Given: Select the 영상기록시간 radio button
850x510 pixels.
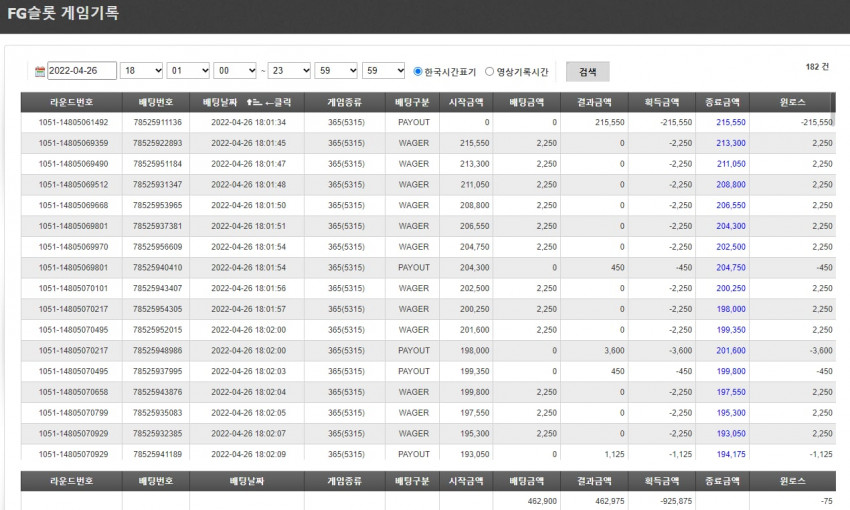Looking at the screenshot, I should [490, 71].
